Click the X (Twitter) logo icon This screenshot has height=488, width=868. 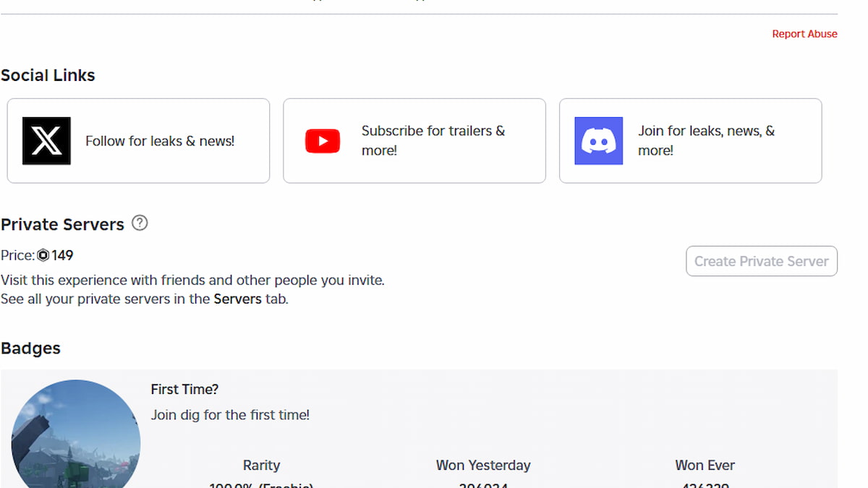46,141
